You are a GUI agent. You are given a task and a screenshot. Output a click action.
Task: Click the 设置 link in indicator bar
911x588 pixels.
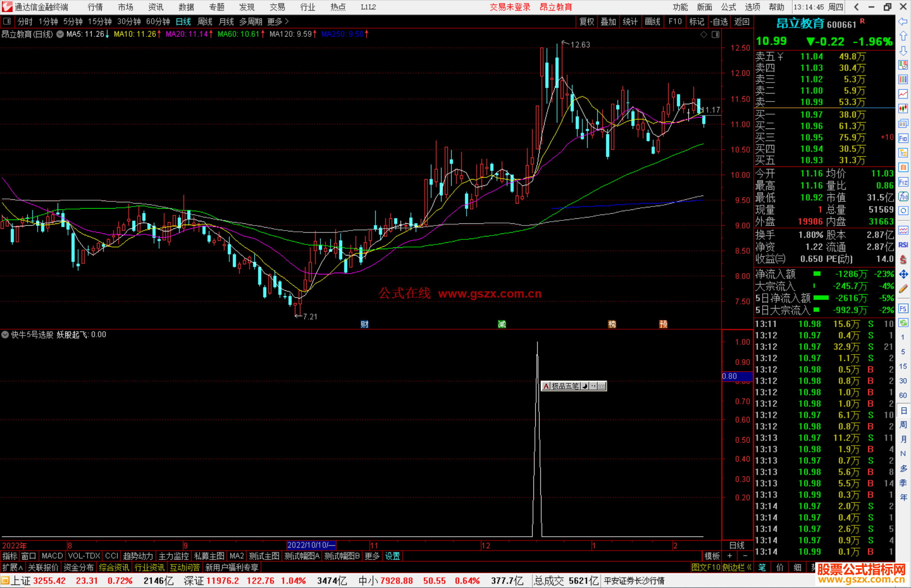pyautogui.click(x=392, y=556)
